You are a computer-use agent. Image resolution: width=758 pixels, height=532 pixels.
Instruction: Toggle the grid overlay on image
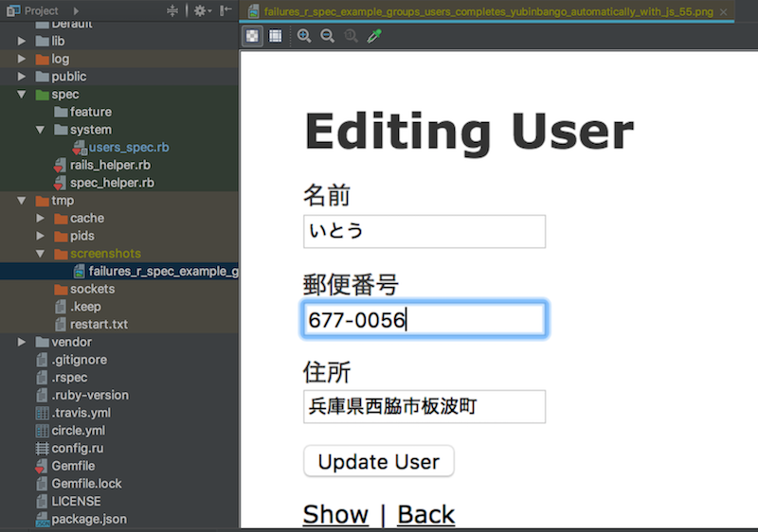tap(275, 36)
